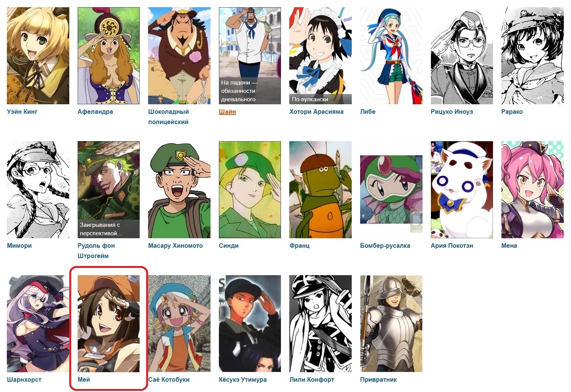571x392 pixels.
Task: Open the Рарако character link
Action: (x=512, y=112)
